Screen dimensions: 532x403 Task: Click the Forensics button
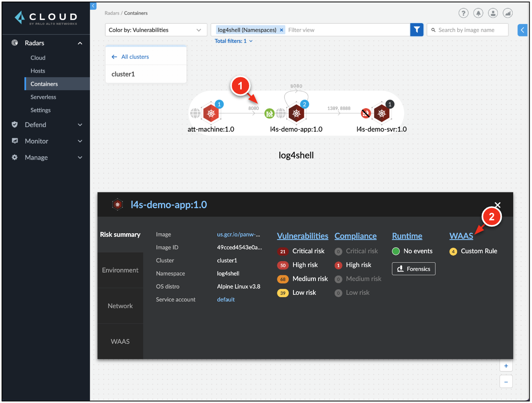pos(414,269)
